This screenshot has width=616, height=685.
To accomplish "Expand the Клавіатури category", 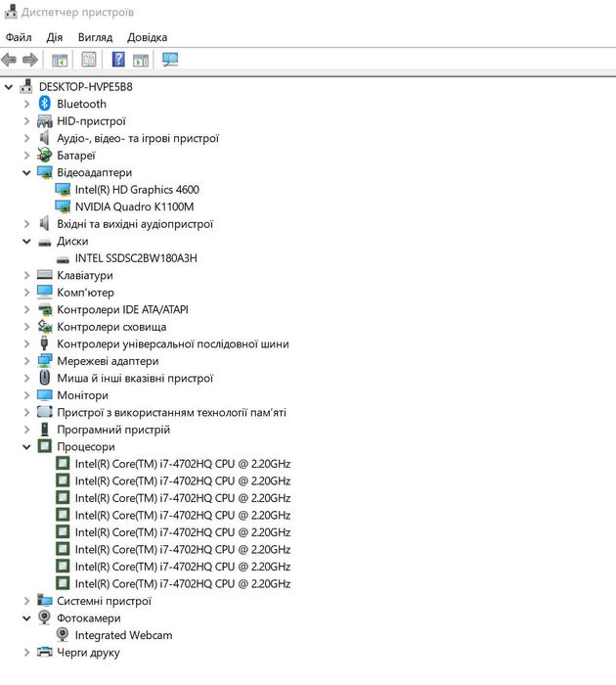I will point(26,275).
